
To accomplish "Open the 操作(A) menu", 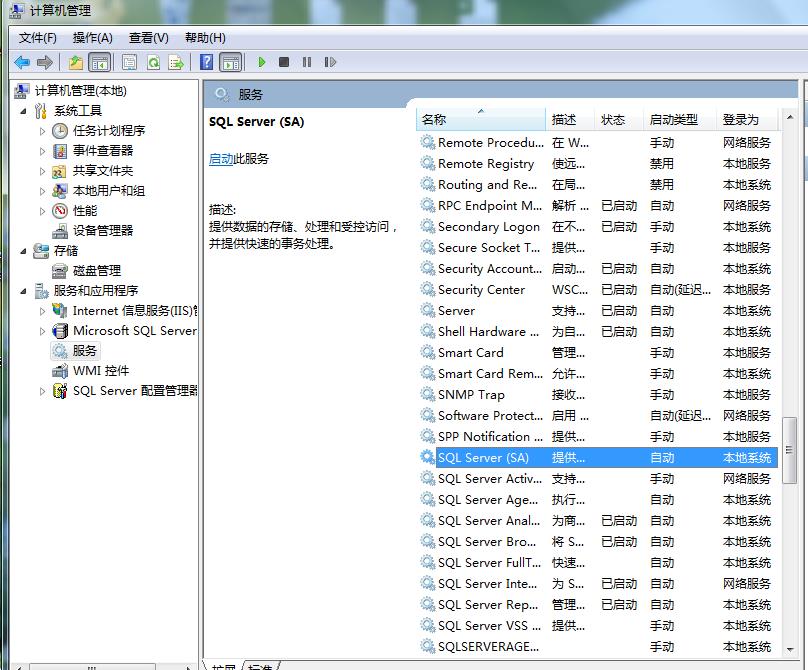I will (92, 38).
